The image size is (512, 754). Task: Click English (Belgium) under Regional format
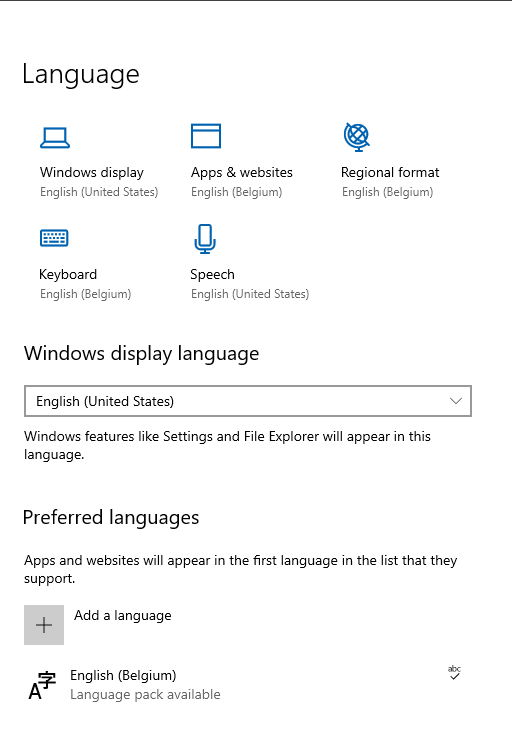387,192
